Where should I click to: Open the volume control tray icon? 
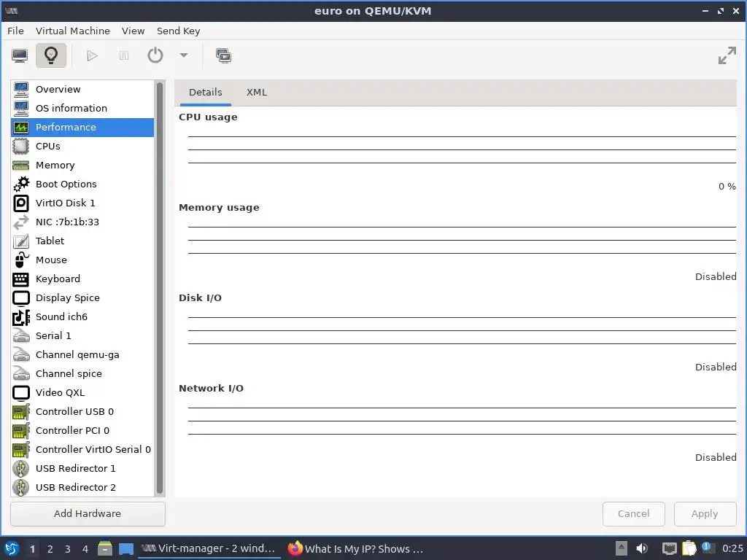point(642,548)
